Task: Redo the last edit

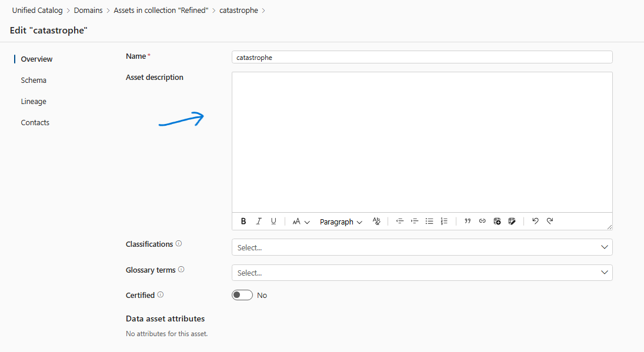Action: tap(550, 221)
